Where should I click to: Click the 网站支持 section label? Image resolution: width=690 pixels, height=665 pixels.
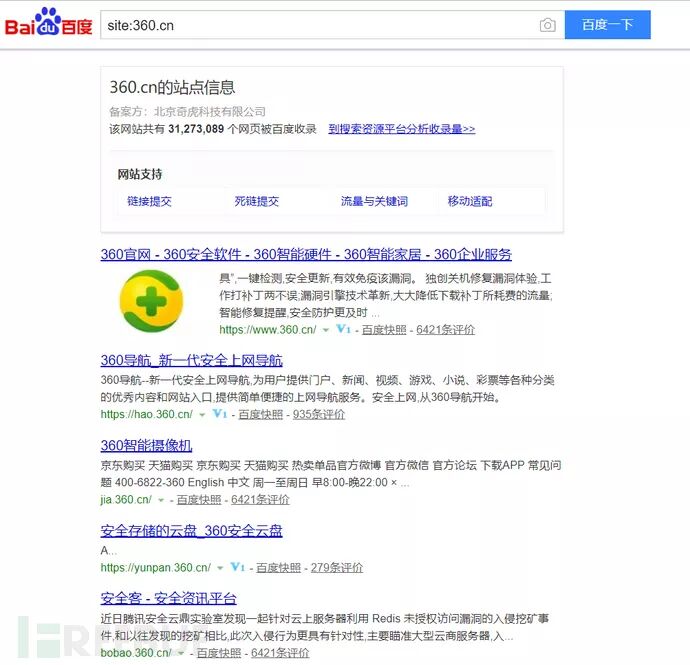140,174
